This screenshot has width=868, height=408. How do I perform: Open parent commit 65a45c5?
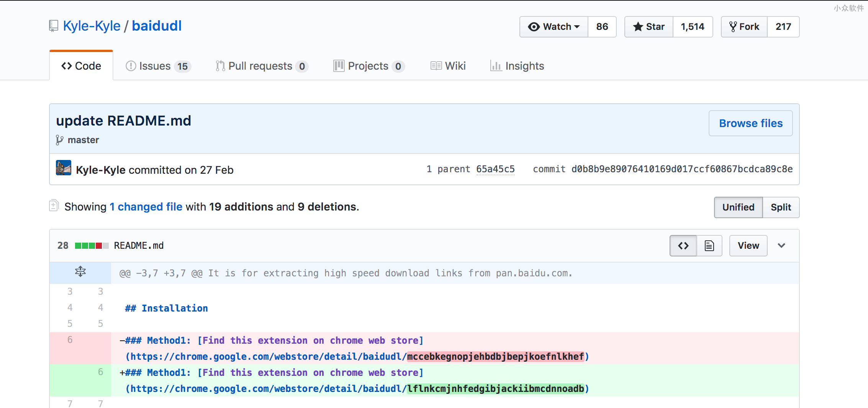(x=495, y=169)
